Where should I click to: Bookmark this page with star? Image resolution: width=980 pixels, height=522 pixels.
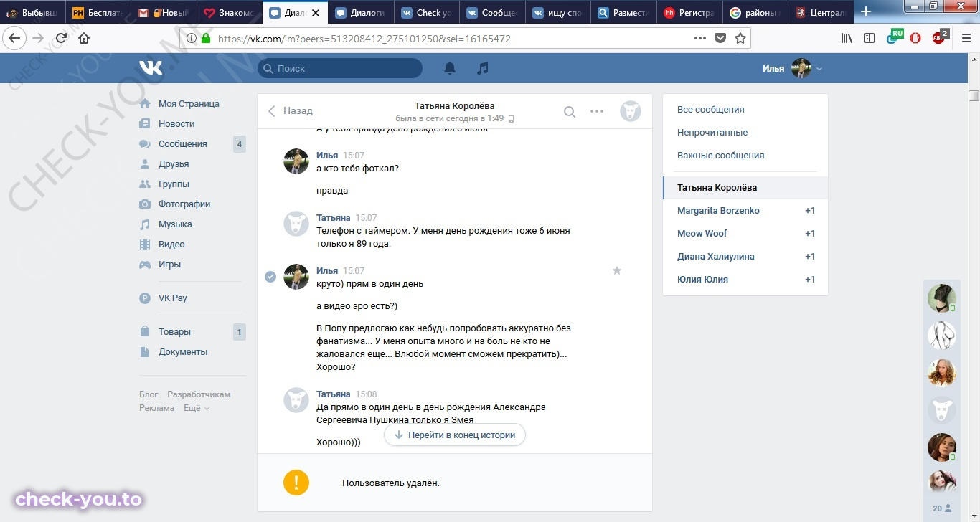(x=740, y=38)
